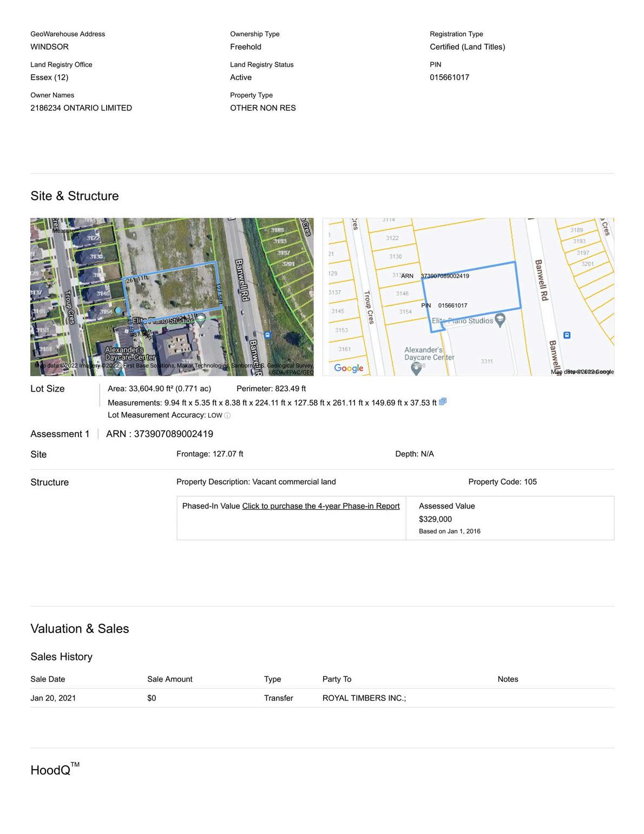The height and width of the screenshot is (834, 644).
Task: Click the PIN value 015661017 in header
Action: (x=450, y=77)
